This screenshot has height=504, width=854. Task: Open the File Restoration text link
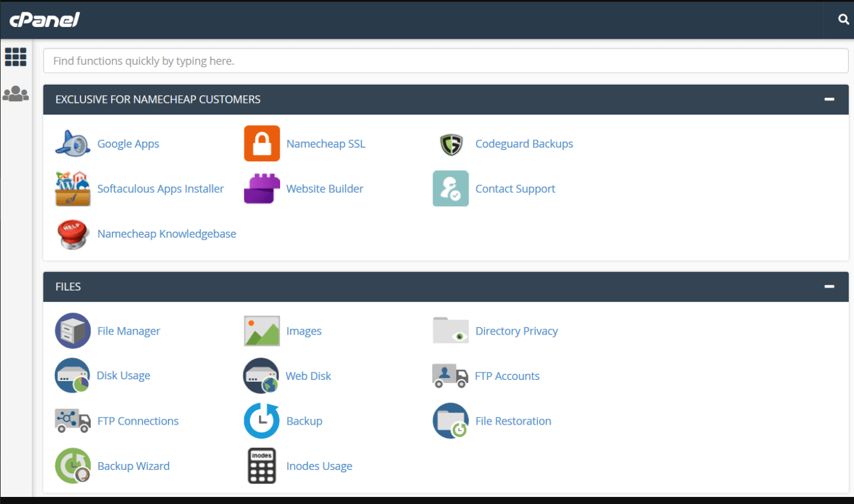pyautogui.click(x=513, y=421)
